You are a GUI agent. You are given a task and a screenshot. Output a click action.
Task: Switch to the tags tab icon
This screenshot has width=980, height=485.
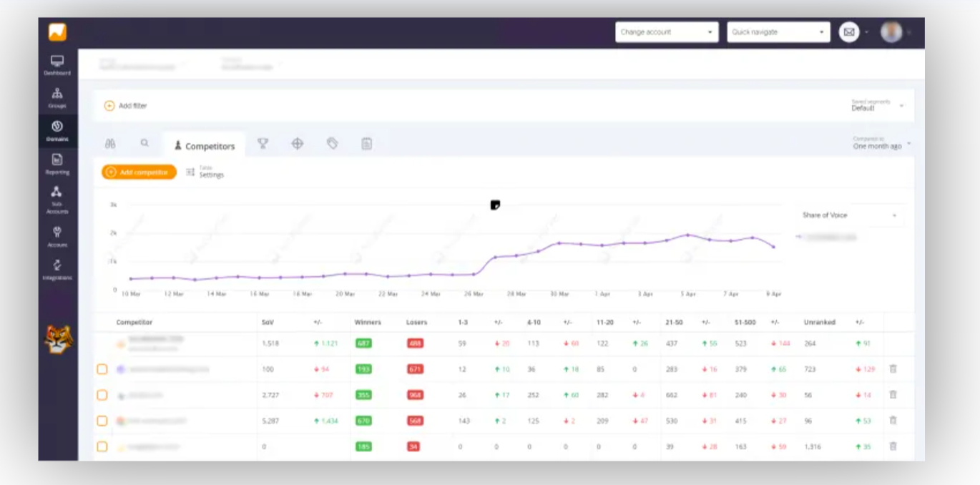point(332,144)
